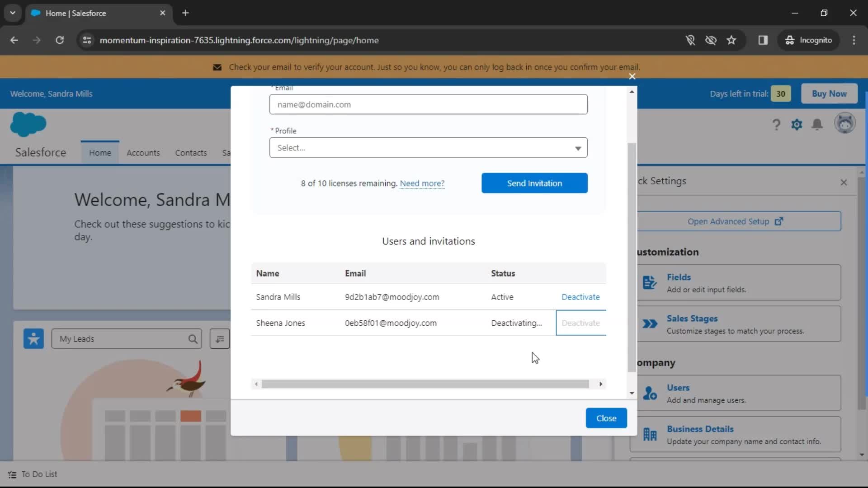This screenshot has height=488, width=868.
Task: Open the Accounts tab
Action: (x=143, y=153)
